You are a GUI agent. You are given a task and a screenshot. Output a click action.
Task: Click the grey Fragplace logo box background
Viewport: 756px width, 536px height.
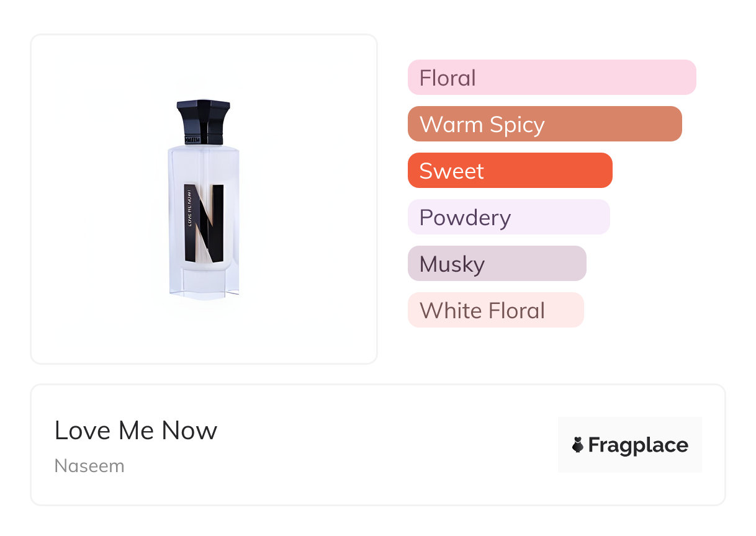(629, 426)
